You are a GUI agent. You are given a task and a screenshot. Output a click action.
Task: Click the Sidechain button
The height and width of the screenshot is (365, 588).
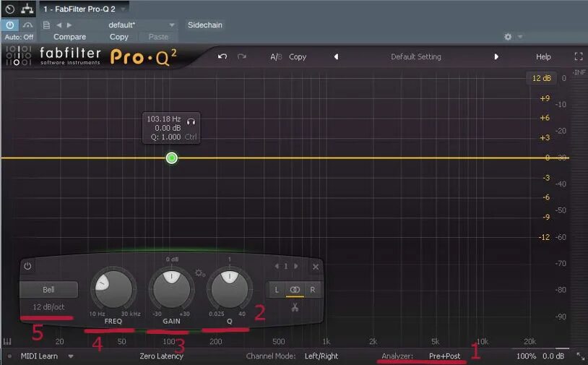click(204, 25)
